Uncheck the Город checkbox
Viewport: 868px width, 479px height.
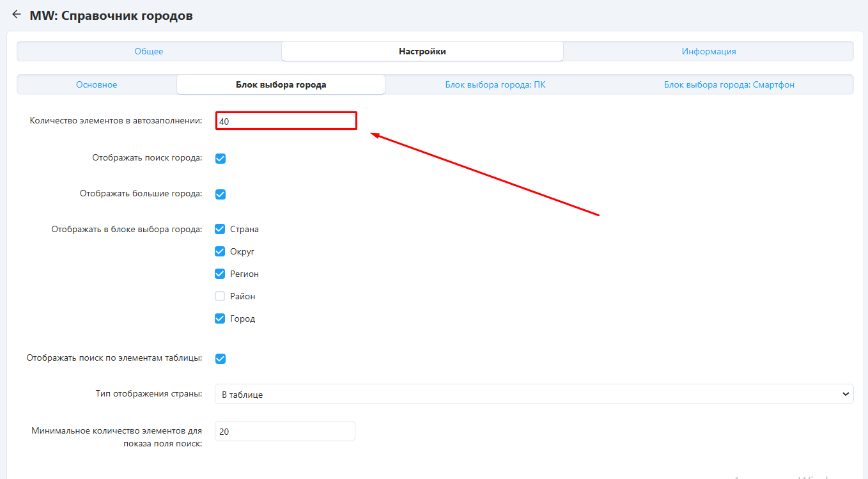click(221, 318)
